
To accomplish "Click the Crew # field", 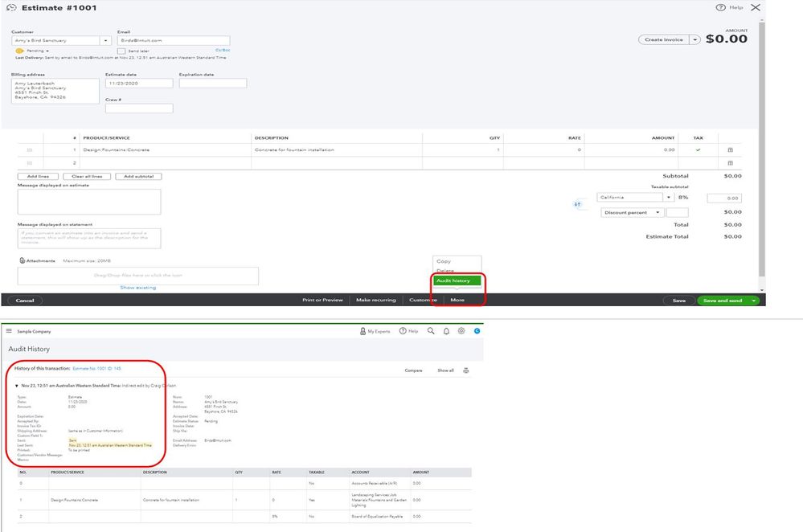I will point(139,108).
